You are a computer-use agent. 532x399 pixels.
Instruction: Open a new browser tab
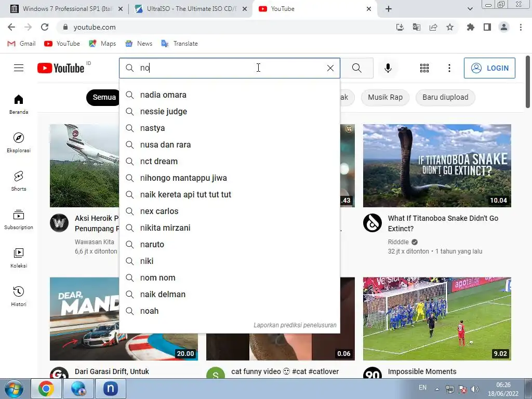(389, 9)
